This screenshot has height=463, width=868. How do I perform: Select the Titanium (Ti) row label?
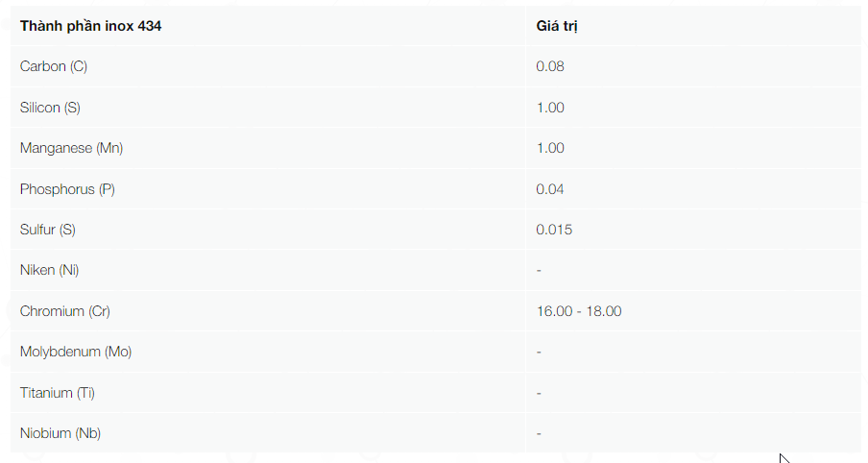click(57, 393)
